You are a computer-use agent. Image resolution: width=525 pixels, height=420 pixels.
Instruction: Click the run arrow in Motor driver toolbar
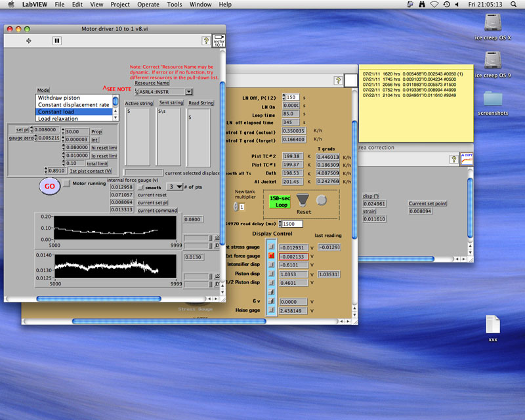coord(28,41)
